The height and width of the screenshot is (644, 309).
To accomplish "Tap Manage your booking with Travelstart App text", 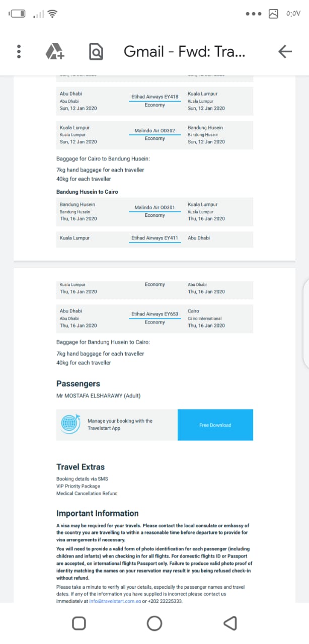I will pos(120,424).
